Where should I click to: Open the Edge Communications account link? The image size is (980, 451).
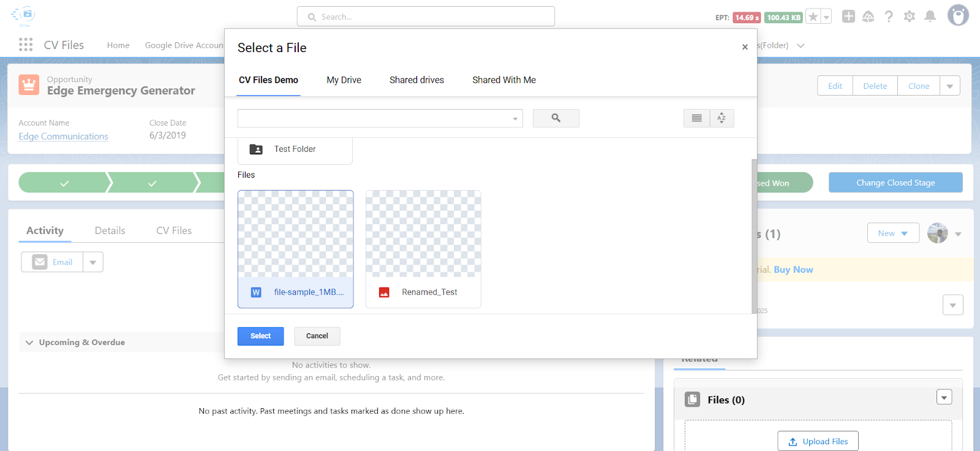point(63,137)
